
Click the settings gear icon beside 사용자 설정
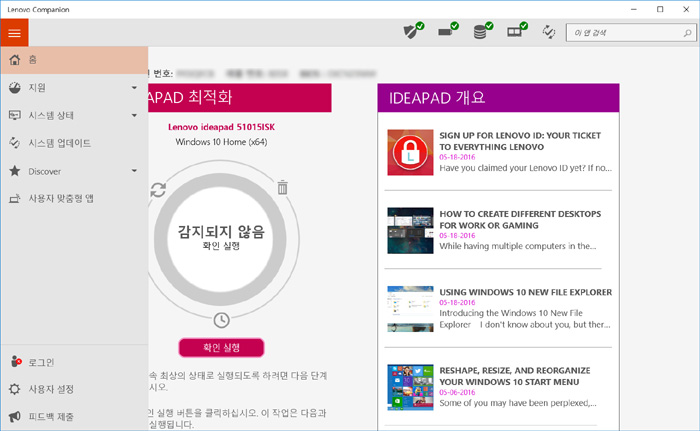(x=15, y=389)
